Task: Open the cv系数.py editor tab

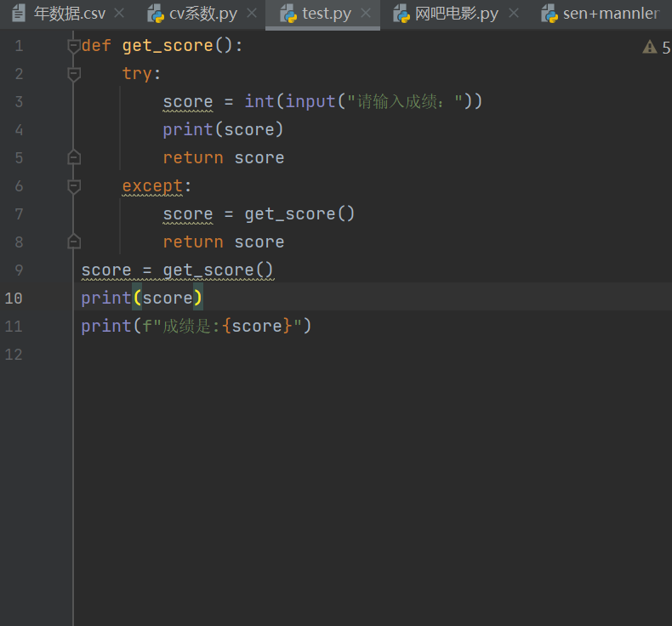Action: (x=202, y=14)
